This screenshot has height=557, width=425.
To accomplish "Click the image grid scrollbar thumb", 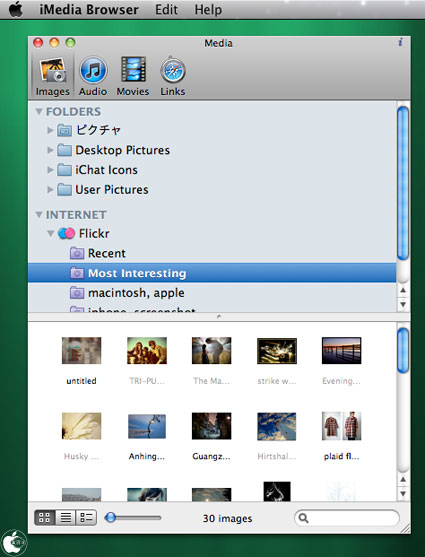I will 403,351.
